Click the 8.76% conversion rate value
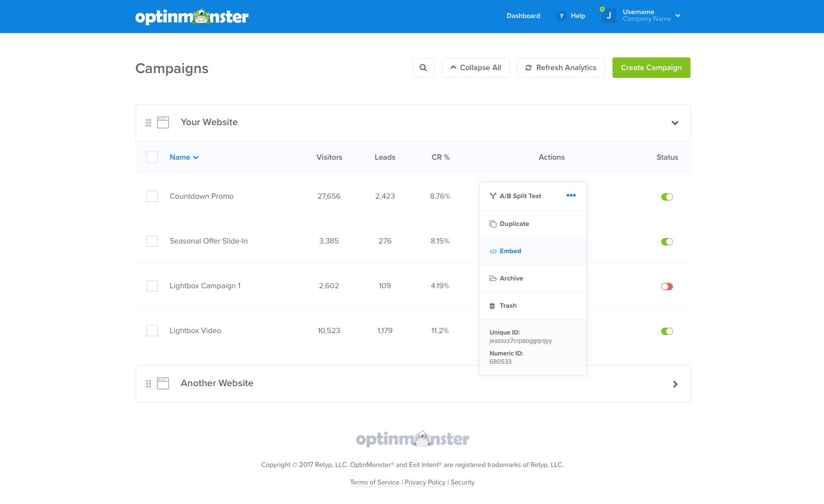 point(440,196)
